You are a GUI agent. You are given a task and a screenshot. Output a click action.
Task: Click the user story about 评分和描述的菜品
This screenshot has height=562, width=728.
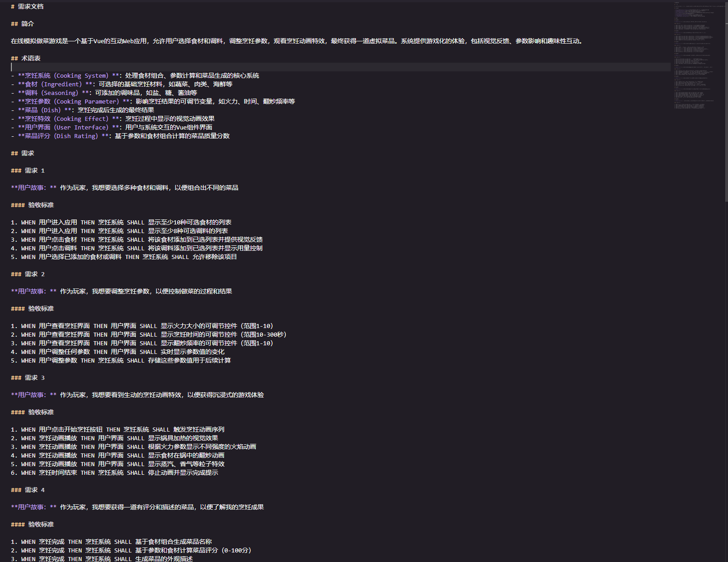137,507
